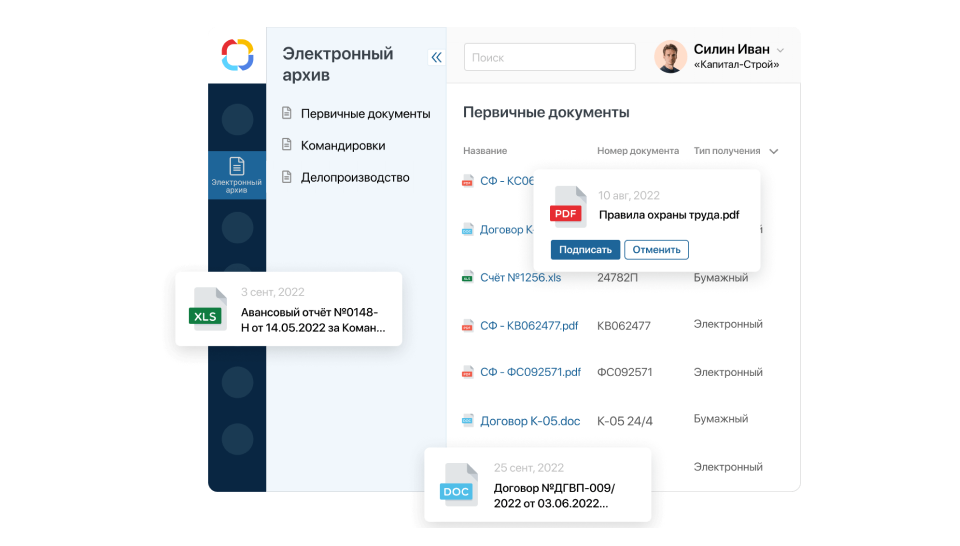Screen dimensions: 960x546
Task: Open Электронный архив in dark sidebar
Action: (236, 175)
